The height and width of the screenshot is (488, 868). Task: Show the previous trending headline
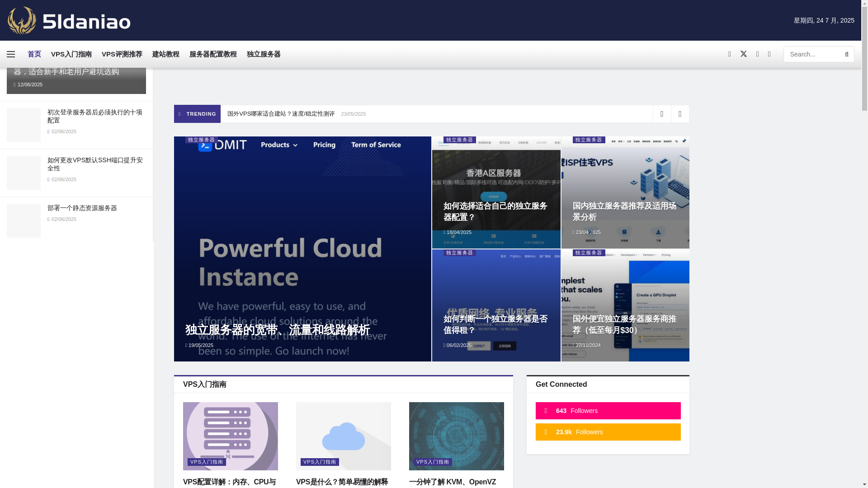661,114
